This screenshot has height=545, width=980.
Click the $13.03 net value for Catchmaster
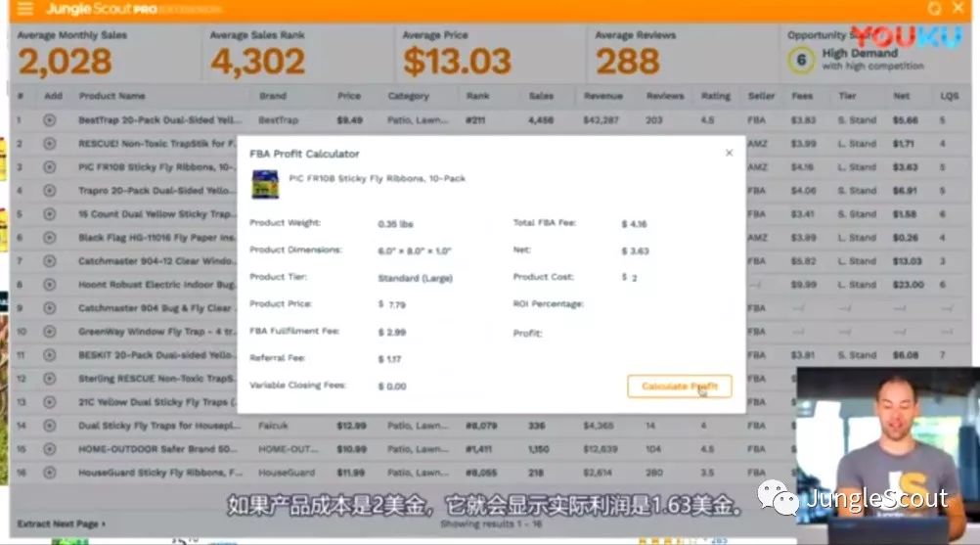point(907,260)
